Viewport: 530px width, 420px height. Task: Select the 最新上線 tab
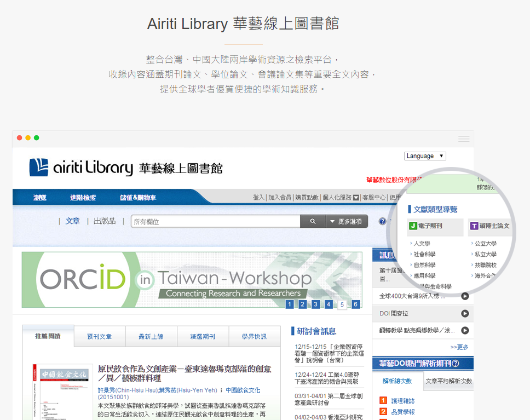pyautogui.click(x=151, y=336)
